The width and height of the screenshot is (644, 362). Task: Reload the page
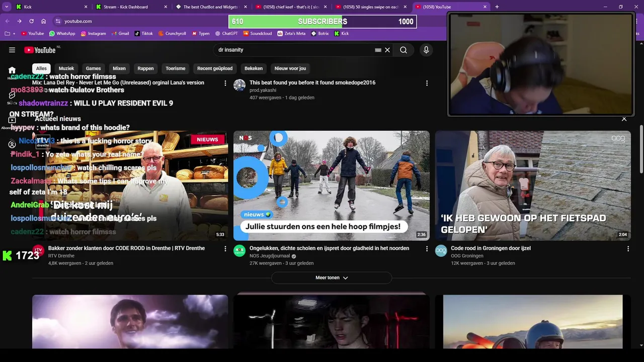[31, 21]
